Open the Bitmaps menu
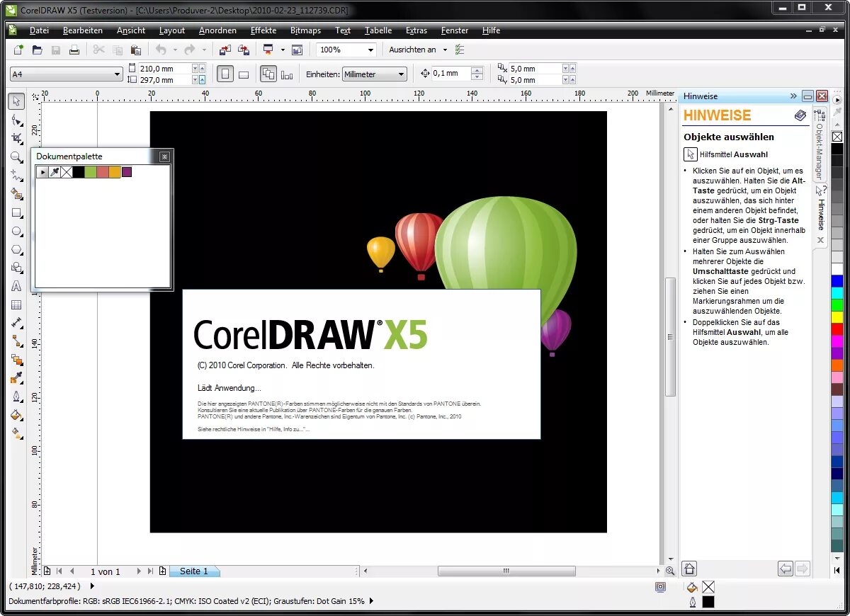This screenshot has height=616, width=850. 305,30
